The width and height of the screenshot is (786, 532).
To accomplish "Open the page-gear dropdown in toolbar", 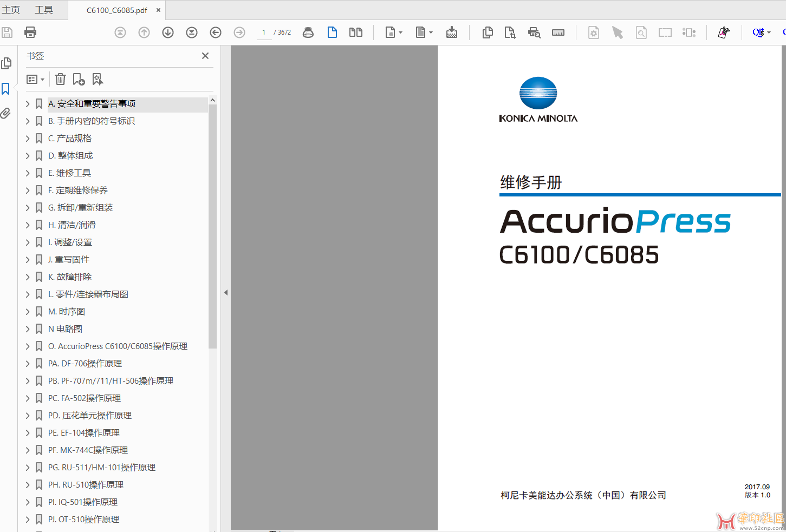I will point(394,32).
